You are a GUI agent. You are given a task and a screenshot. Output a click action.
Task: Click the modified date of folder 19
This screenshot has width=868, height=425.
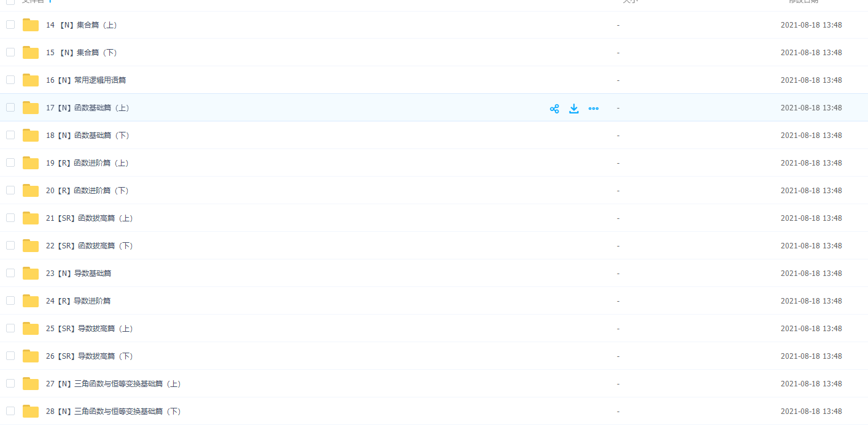[811, 163]
